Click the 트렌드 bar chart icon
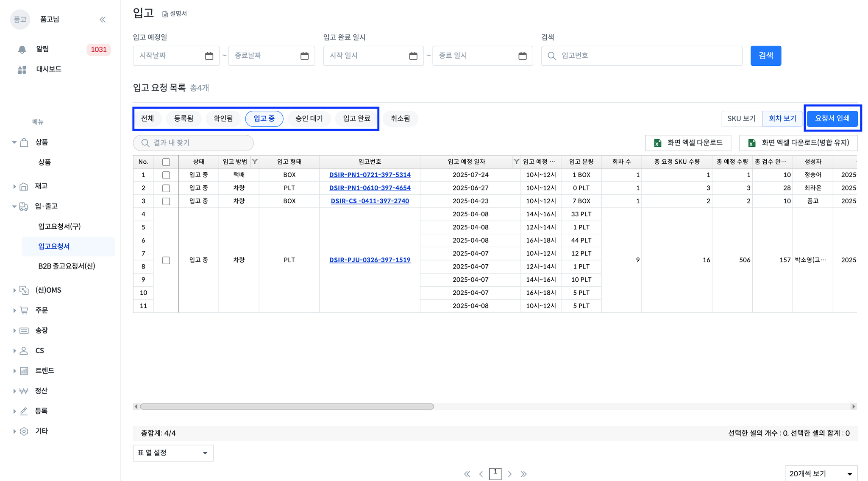Screen dimensions: 868x481 [x=24, y=371]
